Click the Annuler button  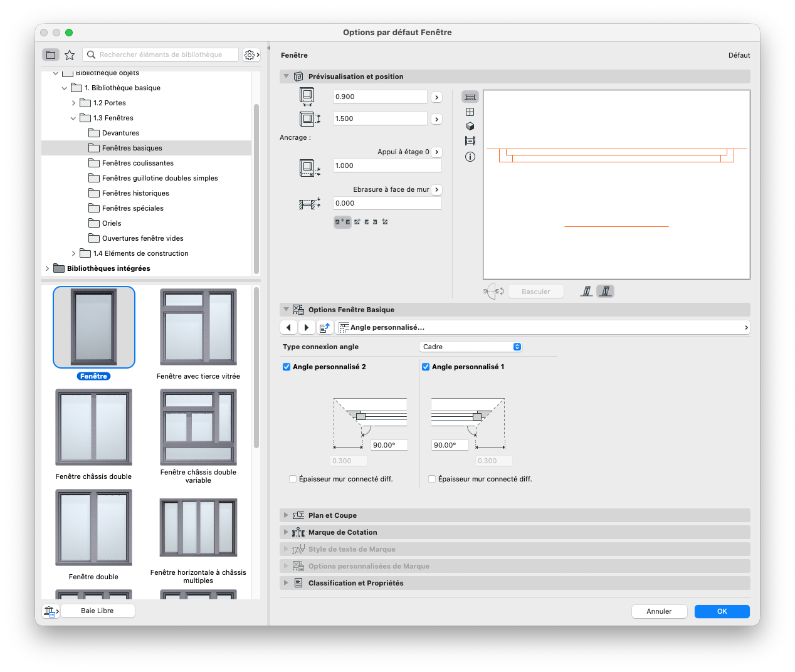click(659, 611)
